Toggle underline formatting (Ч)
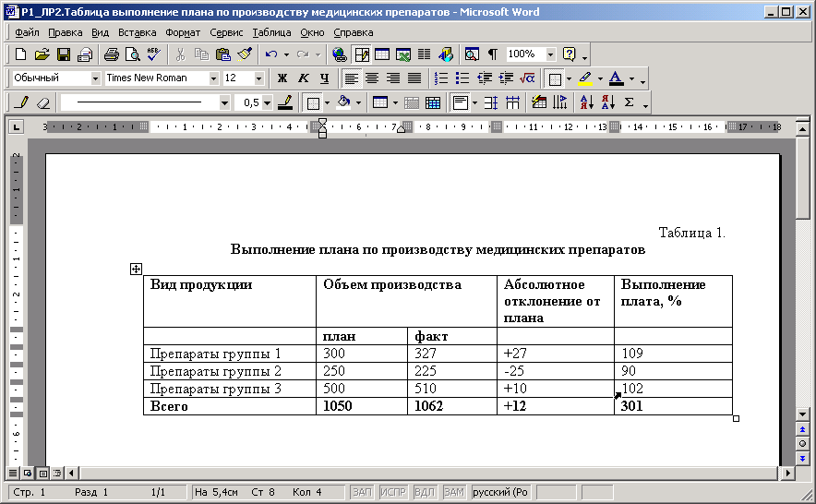Screen dimensions: 816x504 pyautogui.click(x=324, y=78)
